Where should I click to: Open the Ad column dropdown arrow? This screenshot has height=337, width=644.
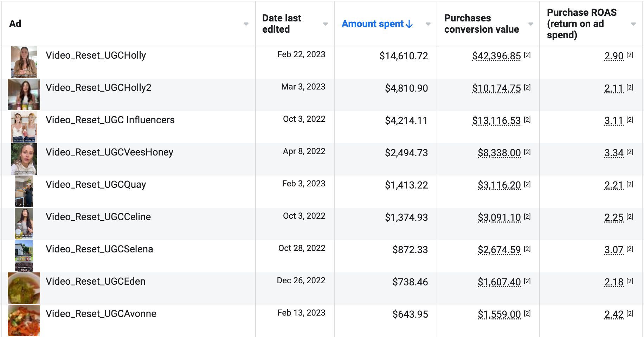(x=246, y=24)
